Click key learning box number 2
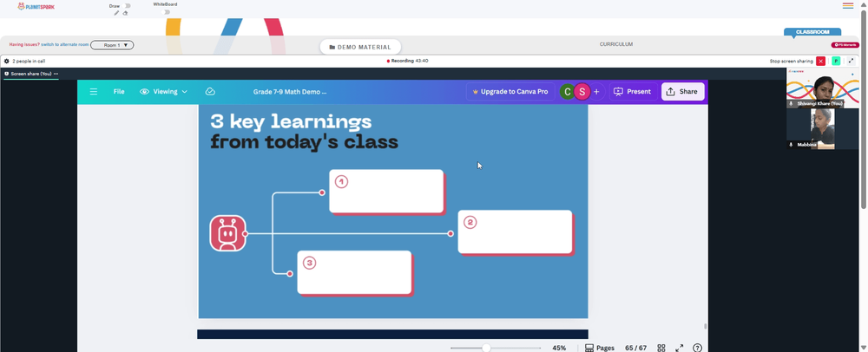This screenshot has height=352, width=868. click(515, 231)
